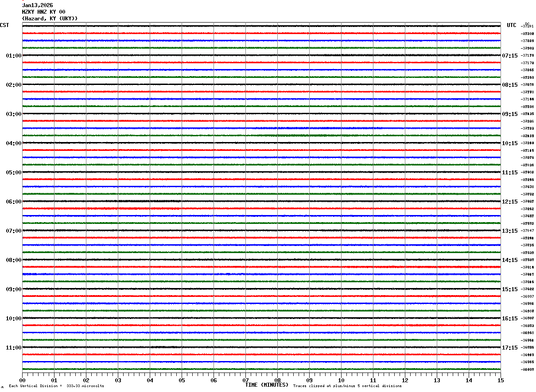The width and height of the screenshot is (536, 392).
Task: Click "Each Vertical Division = 333.33 microvolts" note
Action: click(56, 386)
